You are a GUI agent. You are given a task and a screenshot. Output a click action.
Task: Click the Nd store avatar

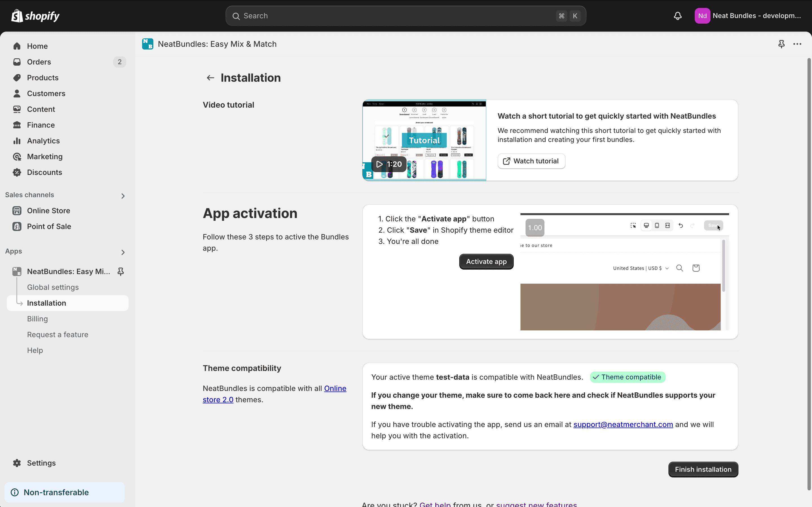click(702, 16)
